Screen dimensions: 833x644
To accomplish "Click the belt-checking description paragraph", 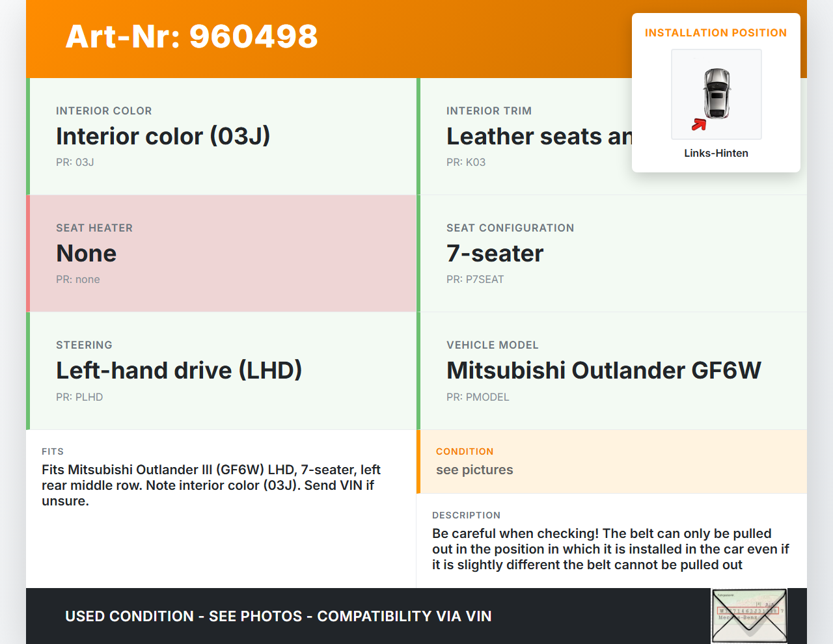I will 610,549.
